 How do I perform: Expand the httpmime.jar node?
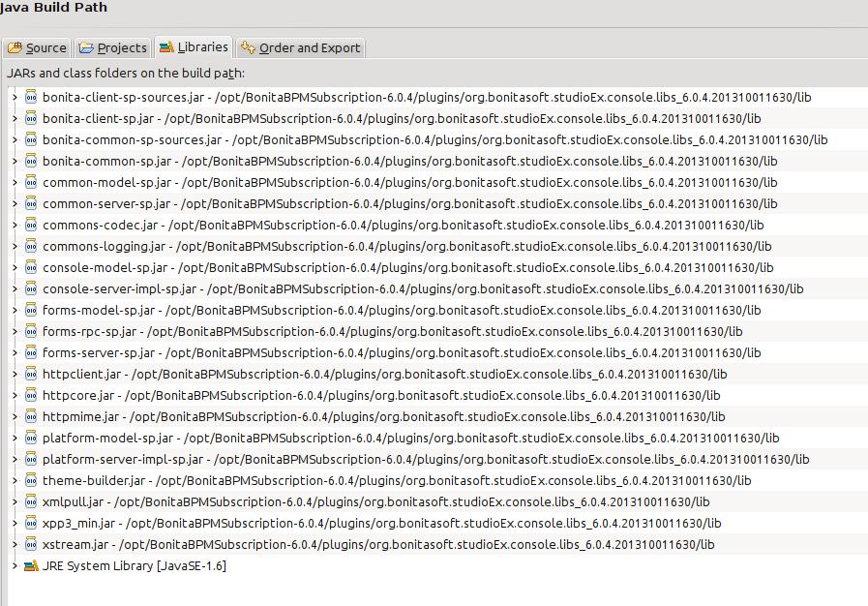click(15, 416)
